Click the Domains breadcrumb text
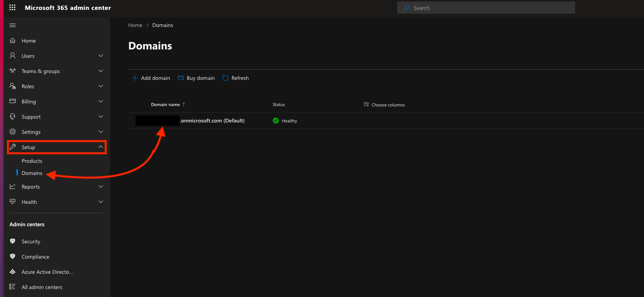The height and width of the screenshot is (297, 644). click(x=163, y=25)
